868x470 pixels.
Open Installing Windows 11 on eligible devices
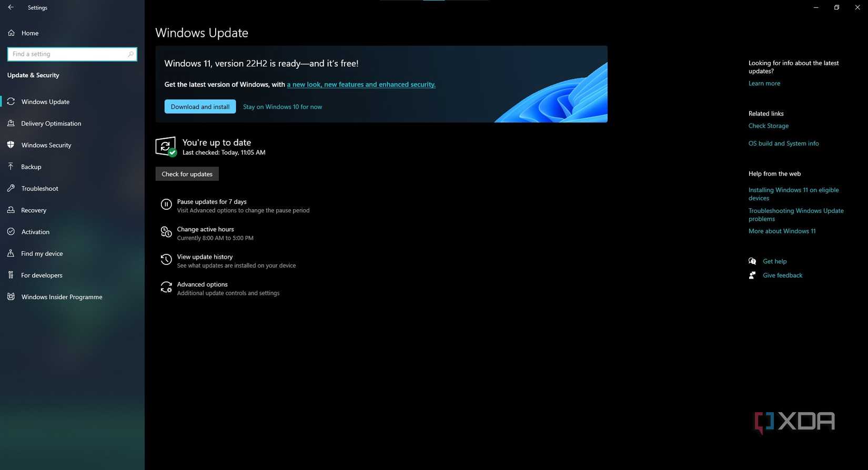click(x=794, y=194)
